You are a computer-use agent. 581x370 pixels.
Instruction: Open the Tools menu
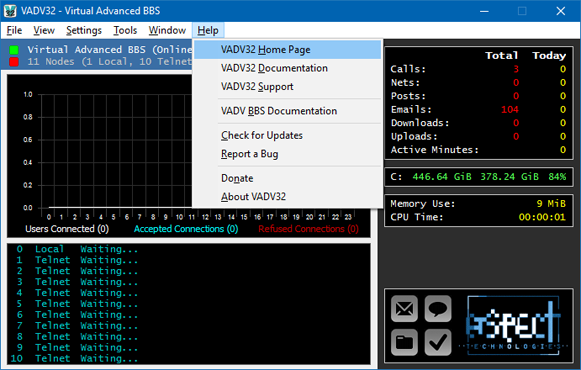point(125,30)
